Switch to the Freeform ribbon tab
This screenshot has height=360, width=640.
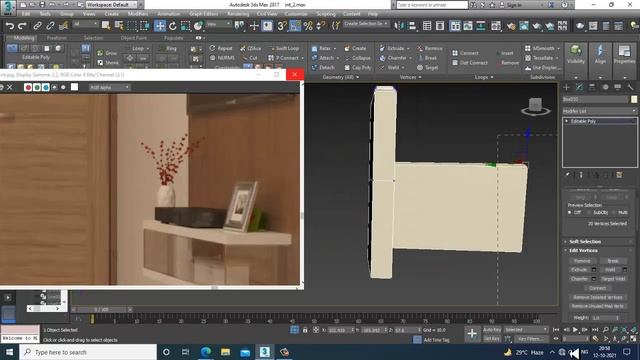[x=56, y=38]
